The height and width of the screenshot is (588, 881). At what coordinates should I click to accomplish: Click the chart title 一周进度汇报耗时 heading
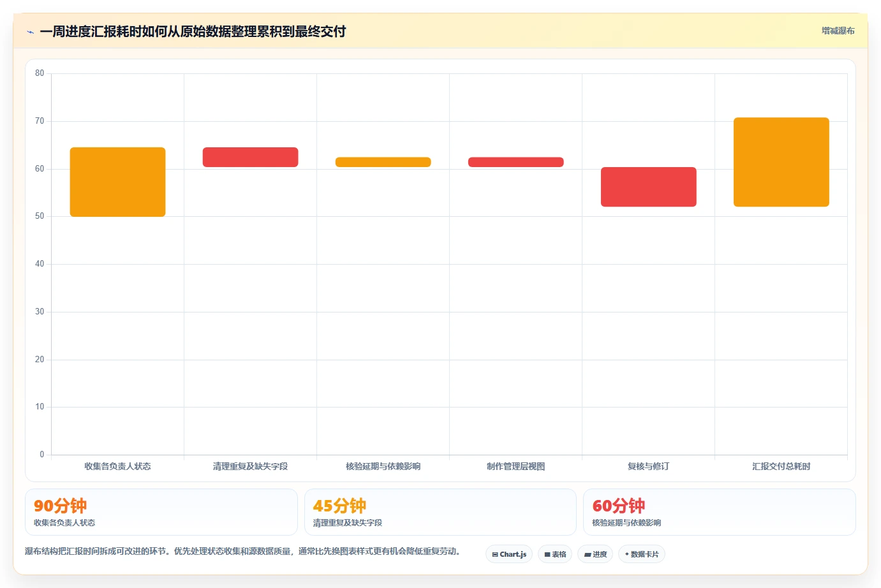[x=193, y=31]
